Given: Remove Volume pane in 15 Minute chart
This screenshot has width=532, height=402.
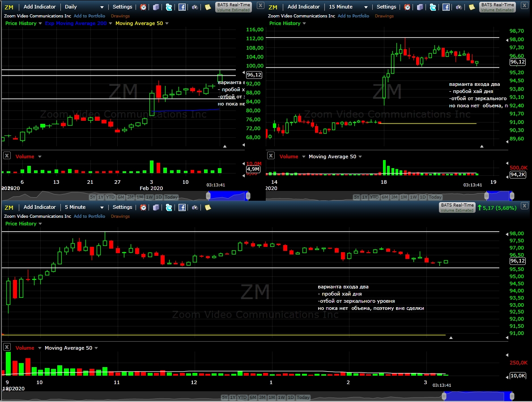Looking at the screenshot, I should pyautogui.click(x=271, y=156).
